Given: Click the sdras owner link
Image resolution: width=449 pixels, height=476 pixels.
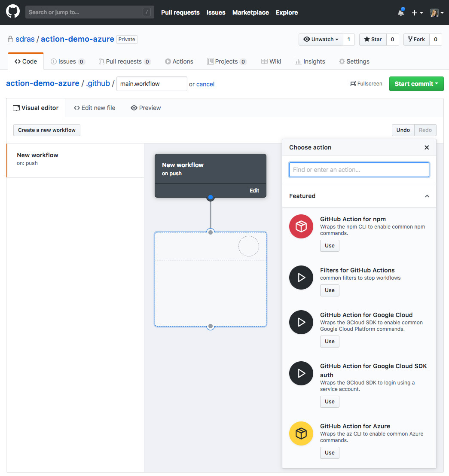Looking at the screenshot, I should pyautogui.click(x=25, y=39).
